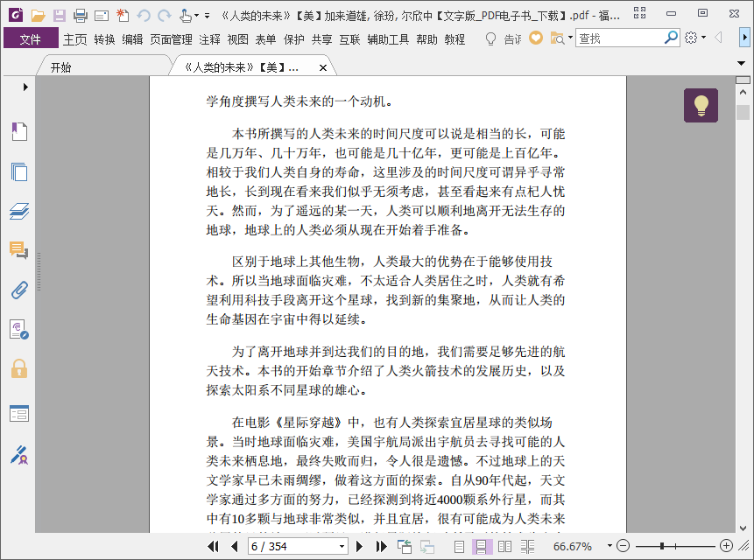The image size is (754, 560).
Task: Open the digital signatures panel
Action: 19,330
